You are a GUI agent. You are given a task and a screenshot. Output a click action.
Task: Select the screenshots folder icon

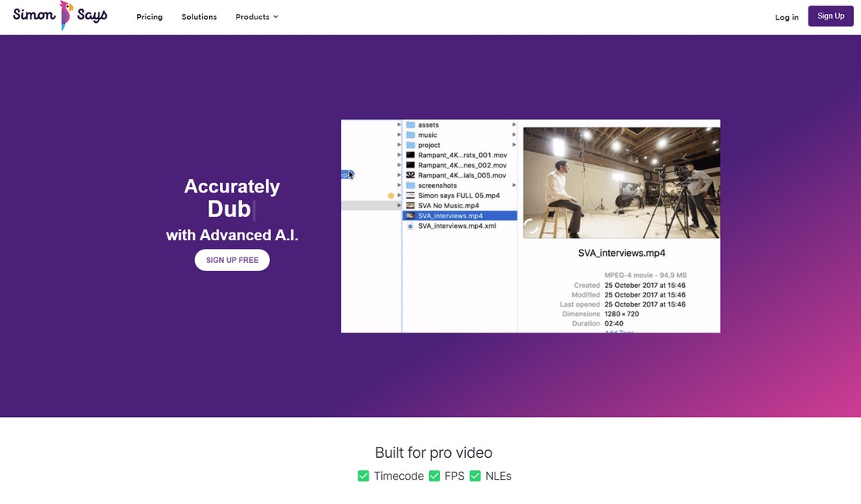(x=410, y=185)
